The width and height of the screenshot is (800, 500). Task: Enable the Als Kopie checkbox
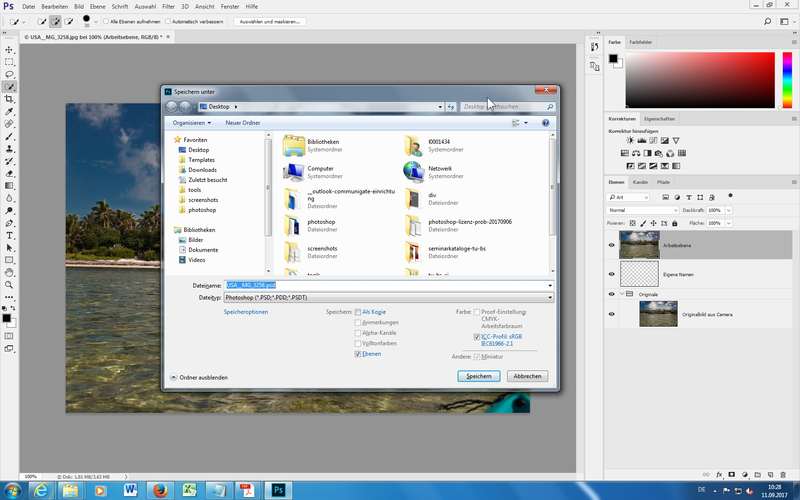tap(359, 312)
